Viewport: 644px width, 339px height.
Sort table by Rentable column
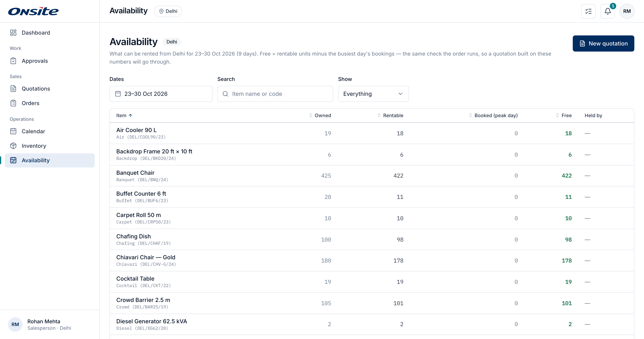(390, 116)
